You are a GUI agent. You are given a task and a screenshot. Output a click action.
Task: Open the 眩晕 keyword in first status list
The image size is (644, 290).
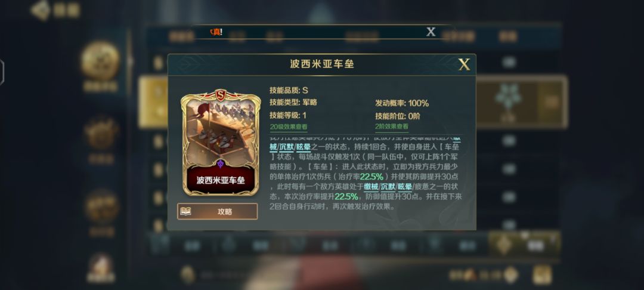point(304,147)
